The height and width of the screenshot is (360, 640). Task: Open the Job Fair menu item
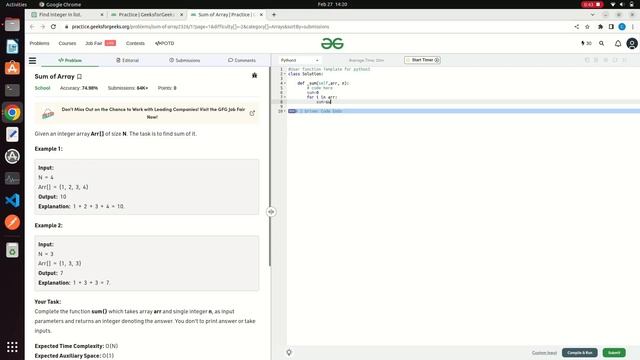(x=100, y=43)
